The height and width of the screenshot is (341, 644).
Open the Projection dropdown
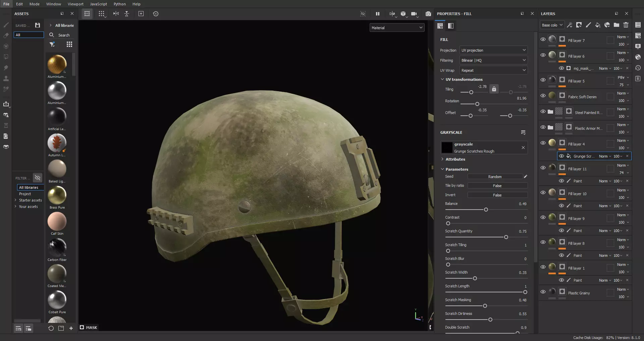[x=493, y=50]
